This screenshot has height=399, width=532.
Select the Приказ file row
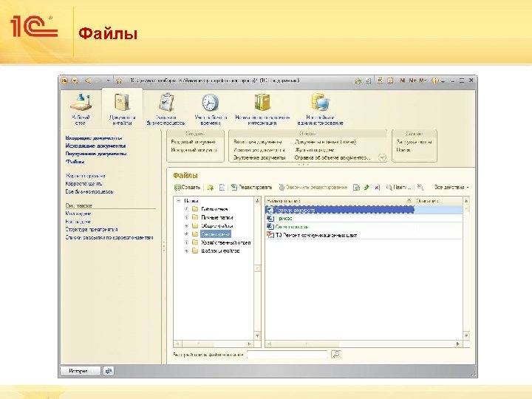coord(364,219)
